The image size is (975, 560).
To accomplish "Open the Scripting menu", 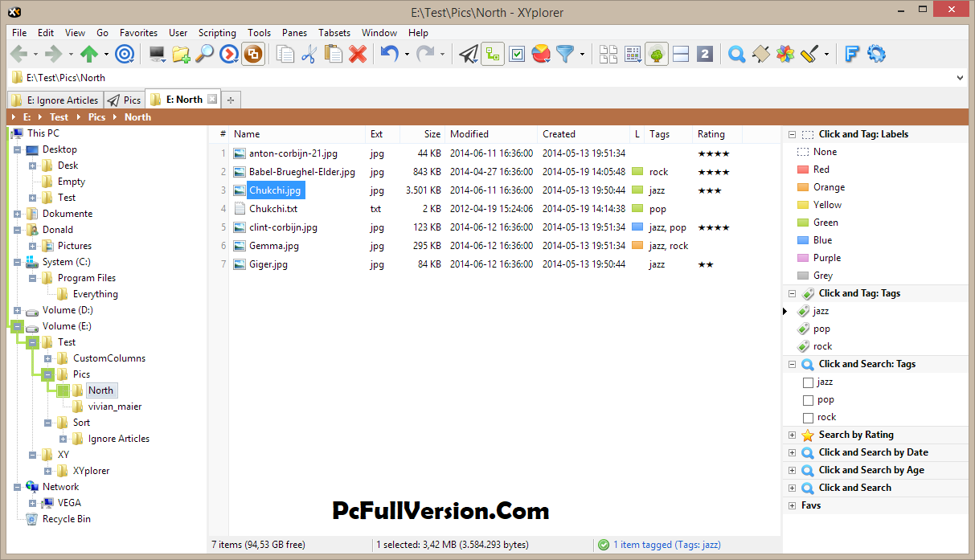I will (217, 33).
